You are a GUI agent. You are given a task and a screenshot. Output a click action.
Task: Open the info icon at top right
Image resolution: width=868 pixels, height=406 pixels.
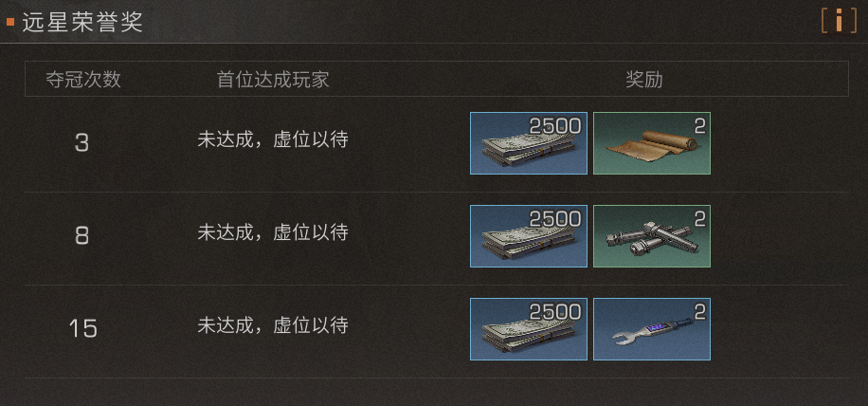point(839,22)
